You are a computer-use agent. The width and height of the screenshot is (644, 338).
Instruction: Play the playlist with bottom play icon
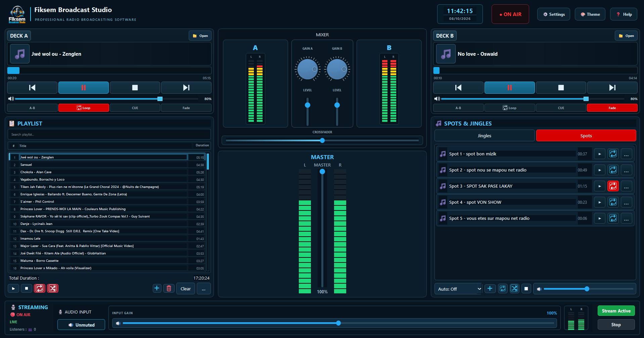point(13,288)
